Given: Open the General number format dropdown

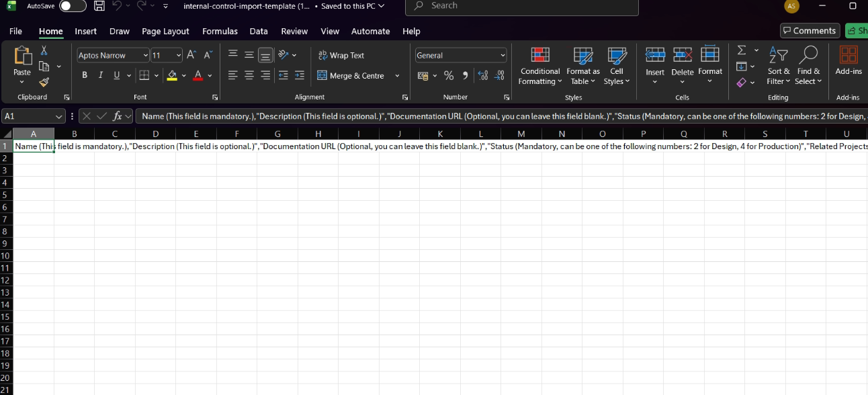Looking at the screenshot, I should [503, 56].
